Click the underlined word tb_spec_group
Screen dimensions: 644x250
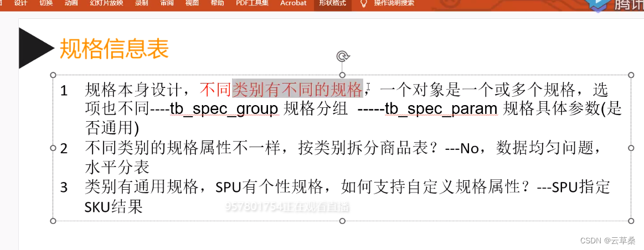tap(224, 109)
